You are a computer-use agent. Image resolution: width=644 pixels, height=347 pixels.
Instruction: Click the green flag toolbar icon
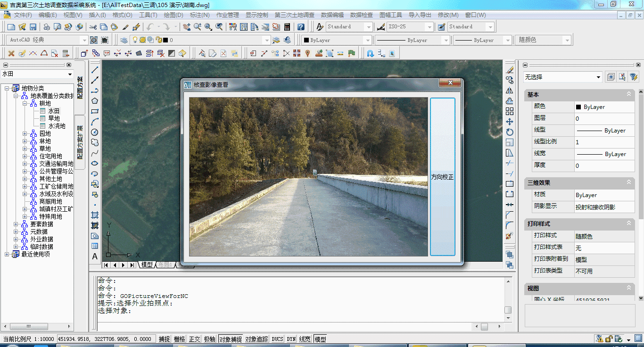click(351, 53)
